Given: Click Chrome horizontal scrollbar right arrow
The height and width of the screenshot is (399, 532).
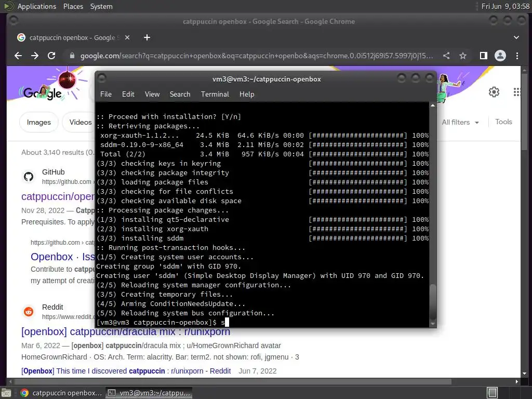Looking at the screenshot, I should click(516, 382).
